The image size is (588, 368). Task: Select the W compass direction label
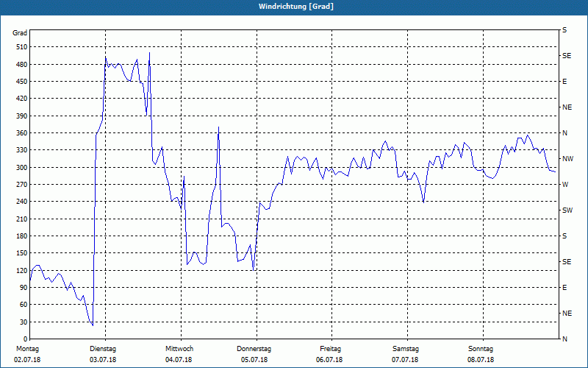tap(565, 185)
